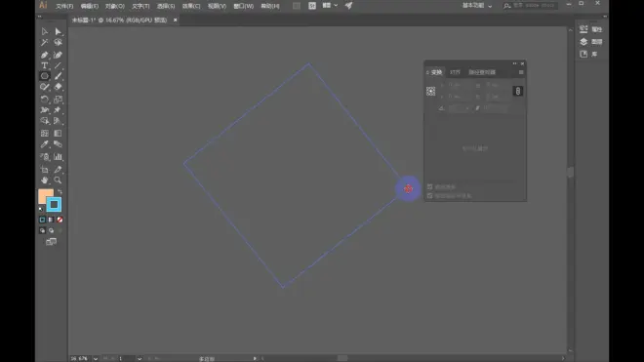Select the Rotate tool
This screenshot has height=362, width=644.
click(x=44, y=99)
